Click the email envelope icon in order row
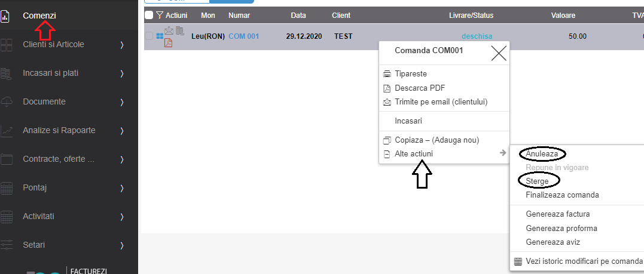This screenshot has height=274, width=644. click(169, 32)
